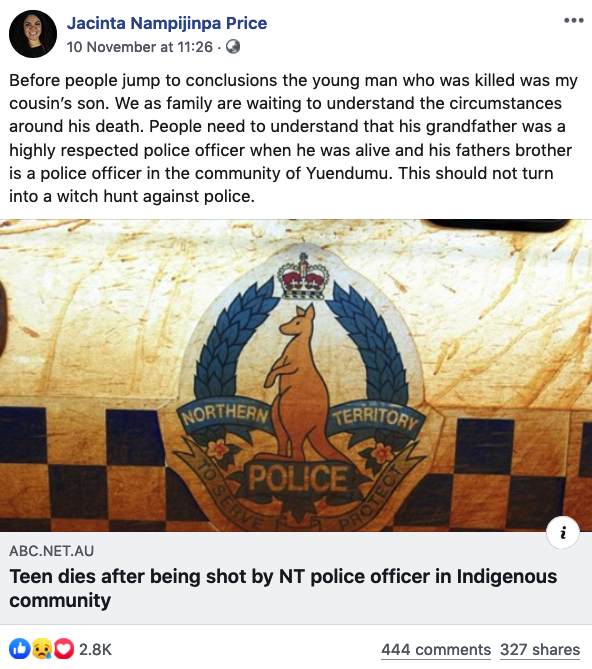Click the 2.8K reactions count
This screenshot has height=669, width=592.
96,649
